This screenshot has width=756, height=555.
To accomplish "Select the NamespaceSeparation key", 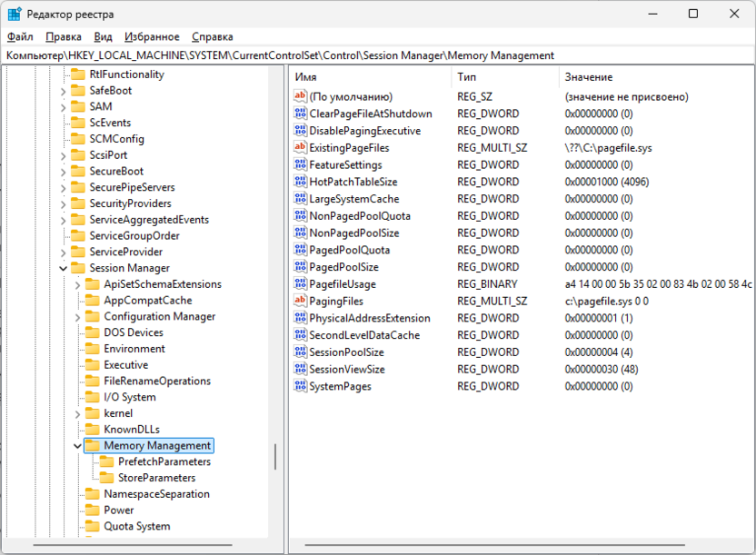I will 156,494.
